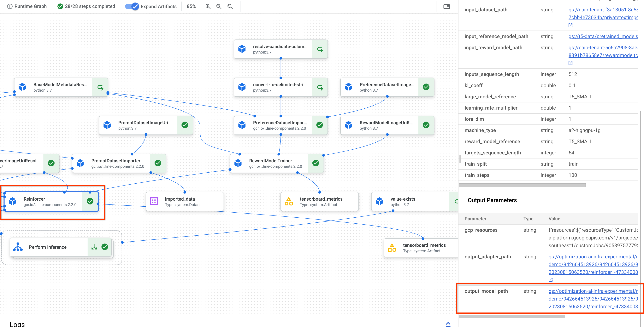
Task: Expand the Perform Inference sub-pipeline arrow
Action: [94, 247]
